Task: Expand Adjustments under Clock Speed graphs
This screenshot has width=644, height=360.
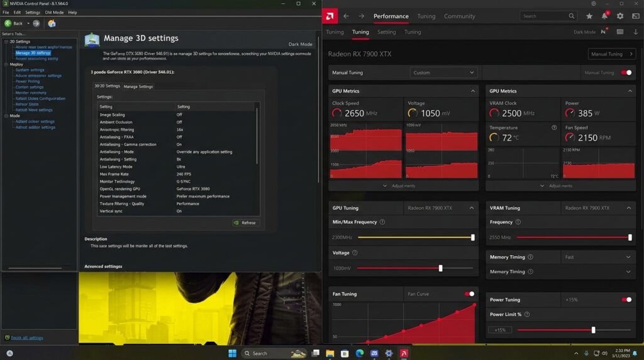Action: (x=399, y=186)
